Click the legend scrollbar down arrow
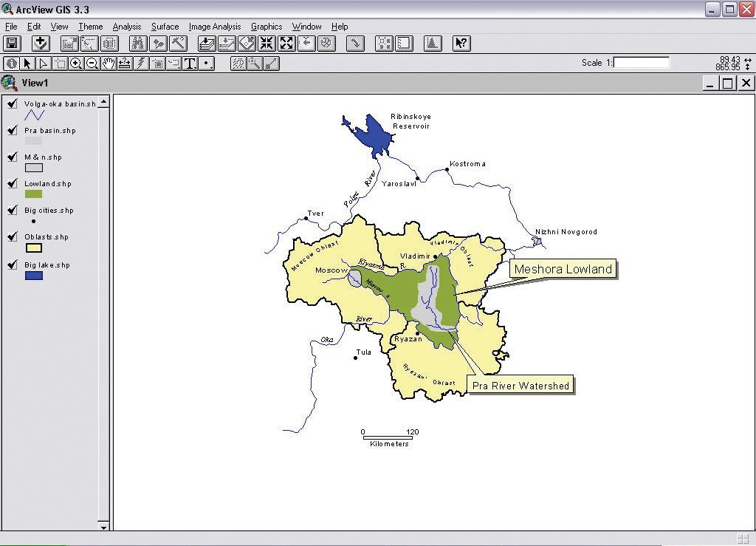Viewport: 756px width, 546px height. (x=103, y=526)
